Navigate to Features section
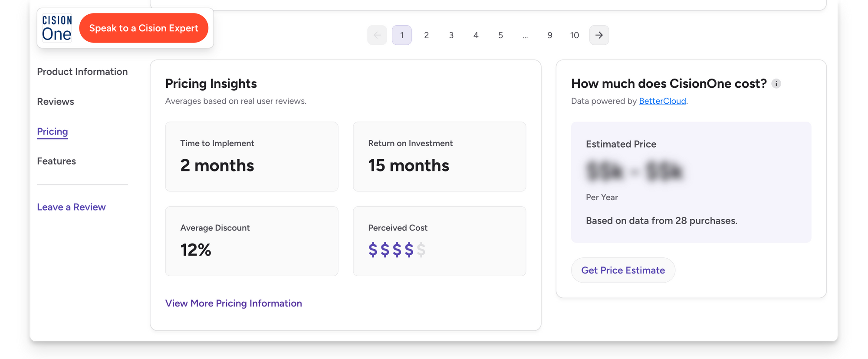This screenshot has height=359, width=868. click(x=56, y=161)
